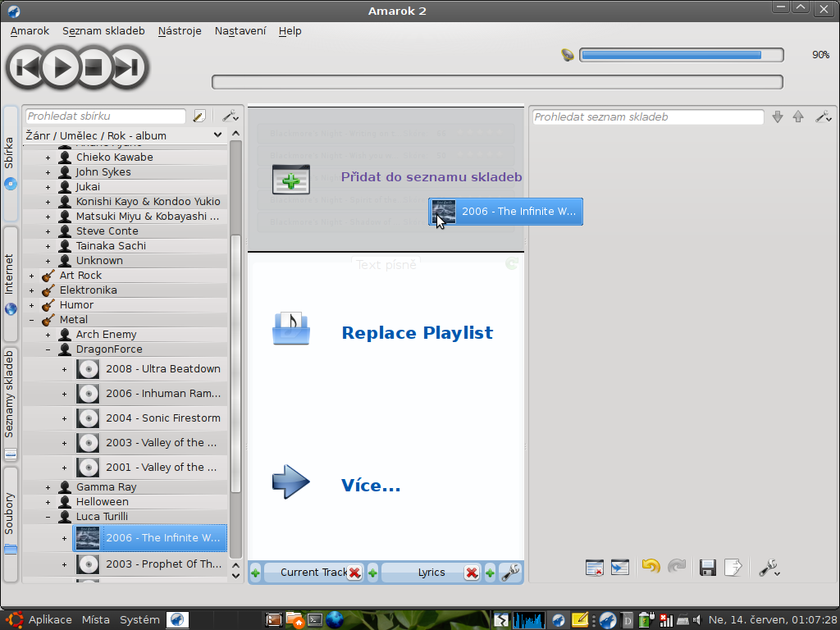The height and width of the screenshot is (630, 840).
Task: Remove the Current Track applet
Action: point(354,573)
